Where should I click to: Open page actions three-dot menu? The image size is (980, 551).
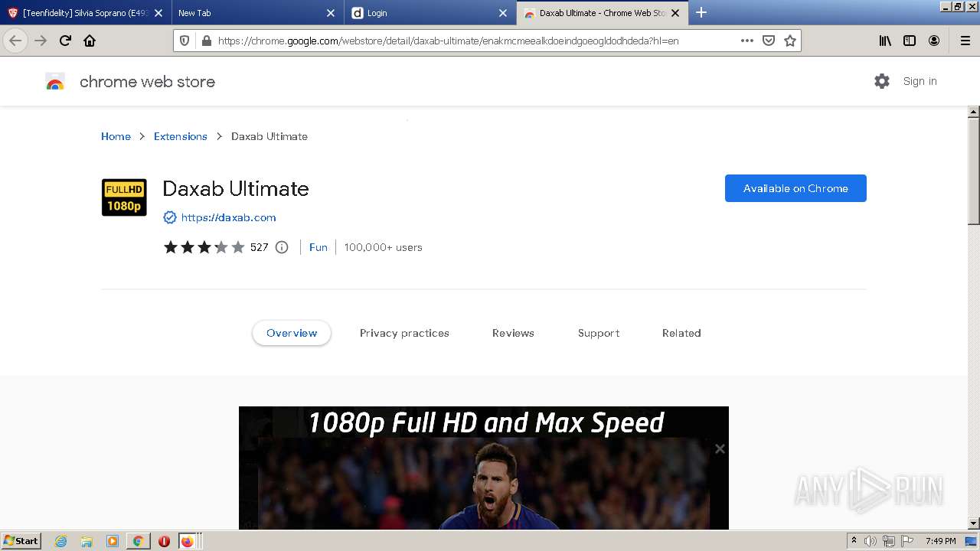coord(747,41)
